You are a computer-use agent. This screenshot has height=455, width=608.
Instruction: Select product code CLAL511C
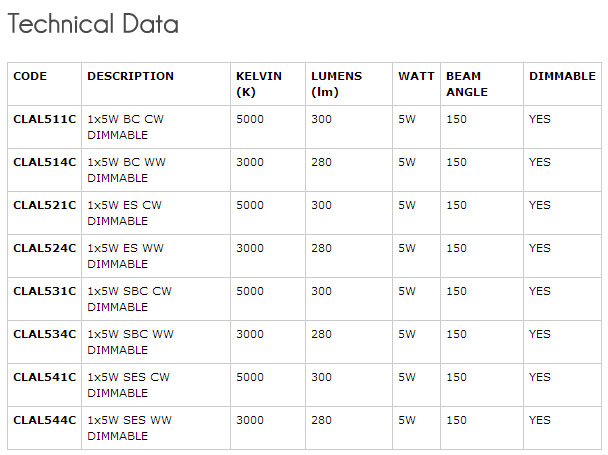[44, 119]
